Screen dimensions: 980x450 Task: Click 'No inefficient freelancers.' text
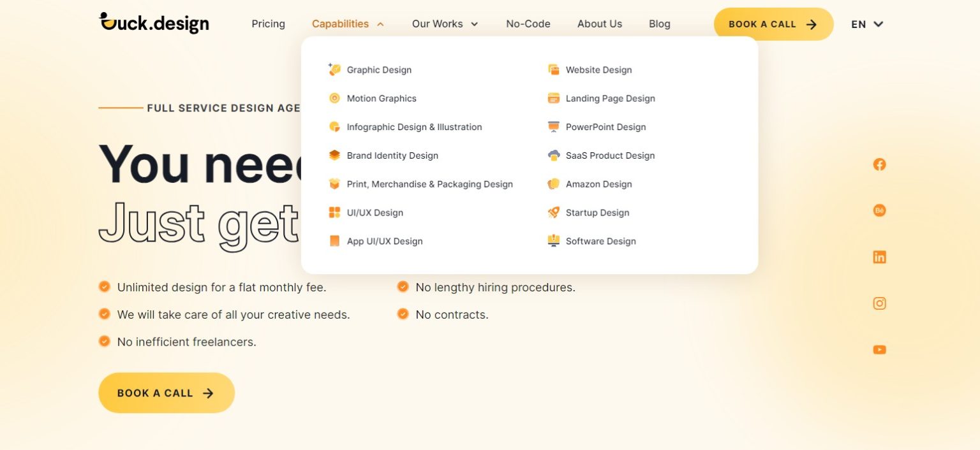186,342
